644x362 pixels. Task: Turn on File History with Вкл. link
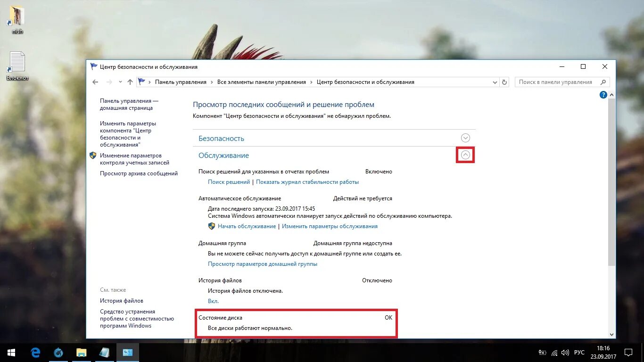pos(213,301)
